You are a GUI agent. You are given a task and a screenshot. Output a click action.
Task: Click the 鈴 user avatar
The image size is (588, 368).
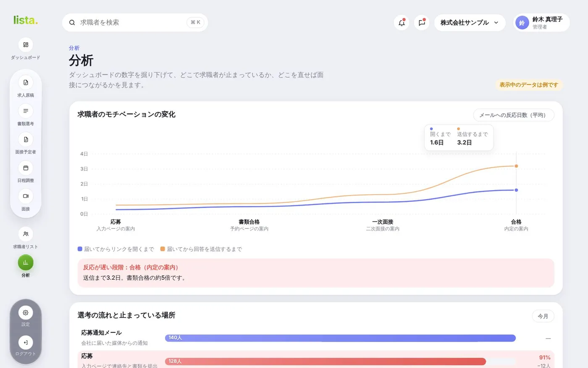click(522, 23)
